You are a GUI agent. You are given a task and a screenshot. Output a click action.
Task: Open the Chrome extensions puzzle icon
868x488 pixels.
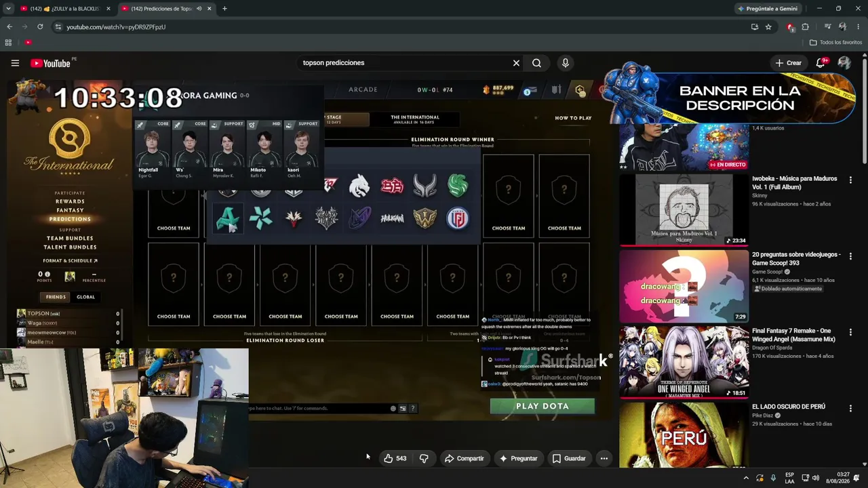click(806, 26)
